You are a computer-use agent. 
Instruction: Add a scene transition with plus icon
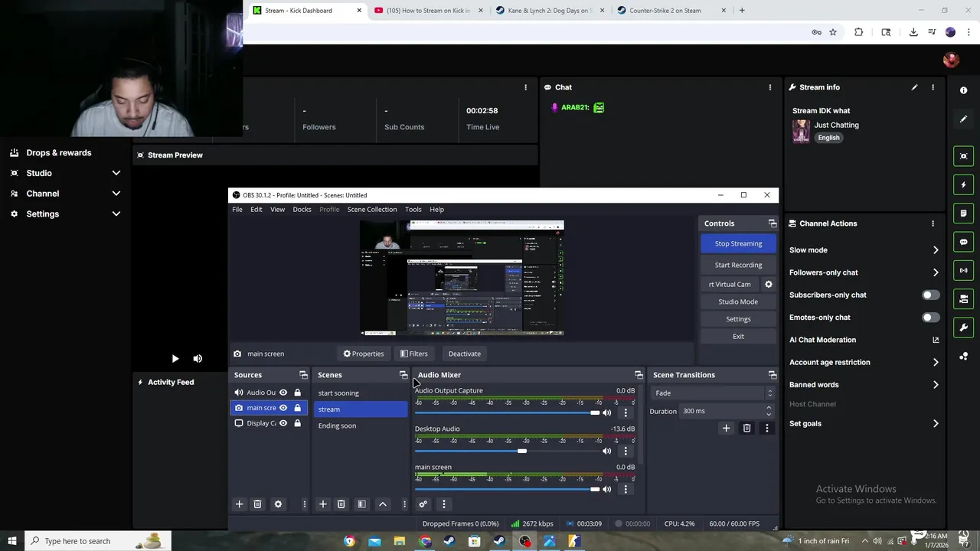point(726,428)
